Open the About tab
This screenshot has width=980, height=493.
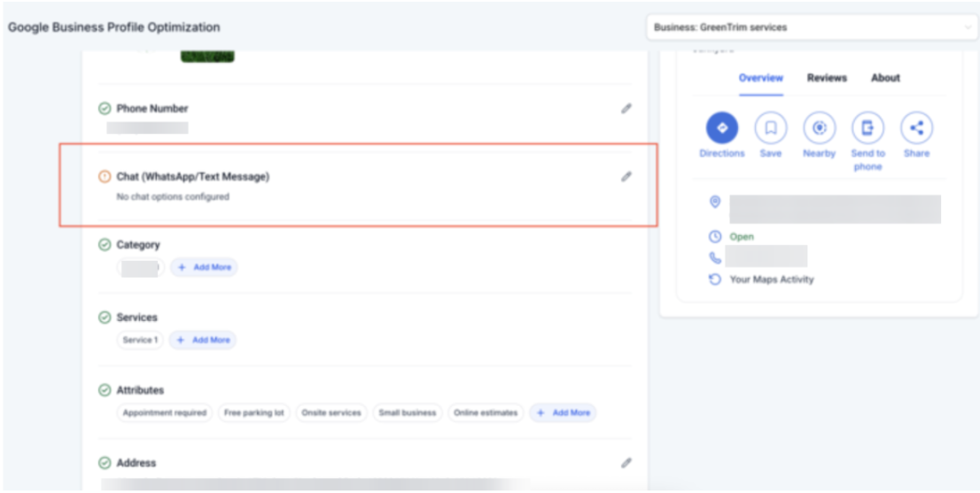[x=885, y=78]
